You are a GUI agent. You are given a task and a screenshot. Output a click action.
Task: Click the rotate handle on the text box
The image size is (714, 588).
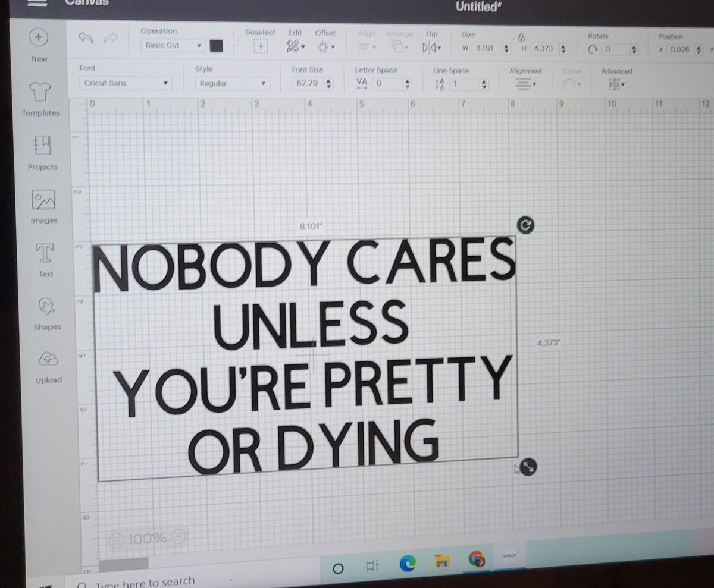[x=525, y=225]
